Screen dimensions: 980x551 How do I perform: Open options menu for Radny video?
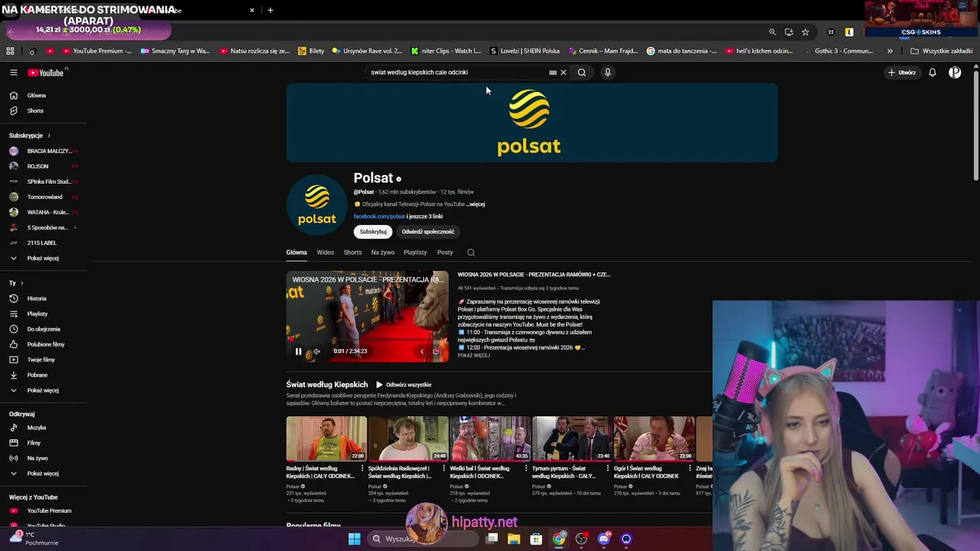(x=362, y=468)
